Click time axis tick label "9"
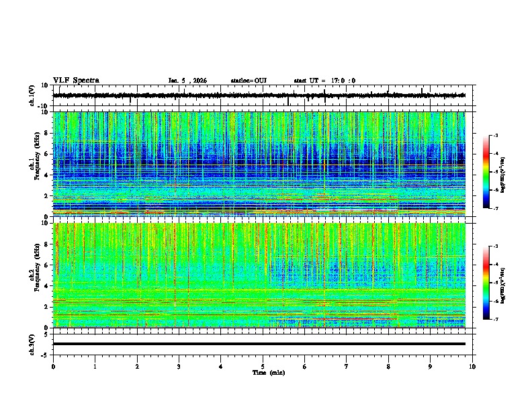Screen dimensions: 532x411 [x=430, y=367]
